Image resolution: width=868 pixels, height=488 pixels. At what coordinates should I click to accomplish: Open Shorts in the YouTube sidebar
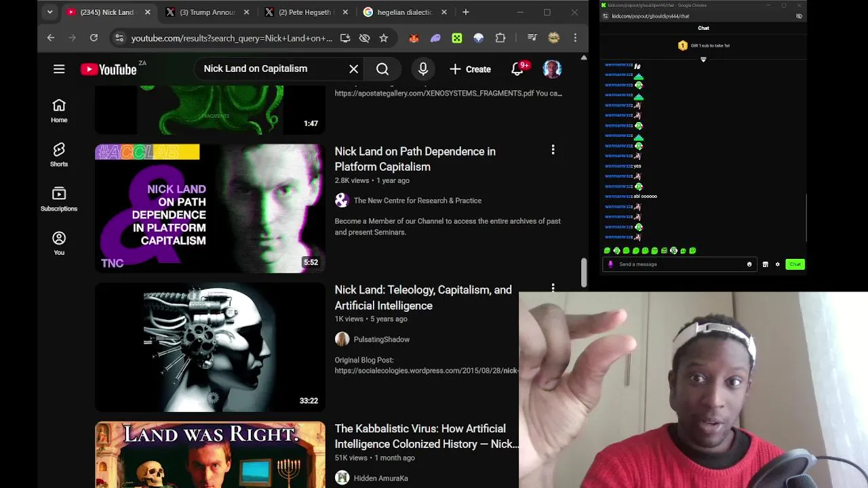59,155
